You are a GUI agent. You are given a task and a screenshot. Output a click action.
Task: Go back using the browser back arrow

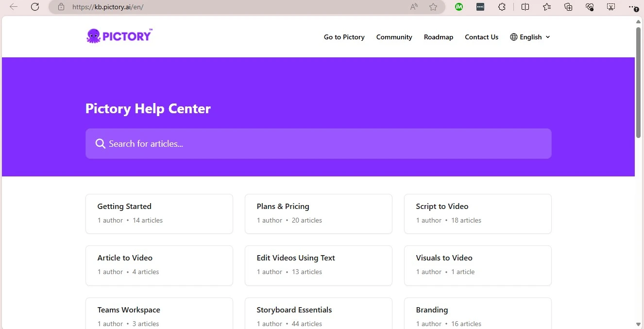pos(14,7)
